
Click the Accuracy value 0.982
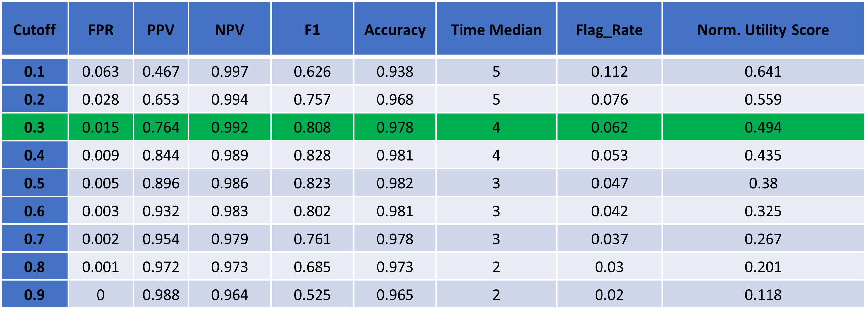coord(395,183)
